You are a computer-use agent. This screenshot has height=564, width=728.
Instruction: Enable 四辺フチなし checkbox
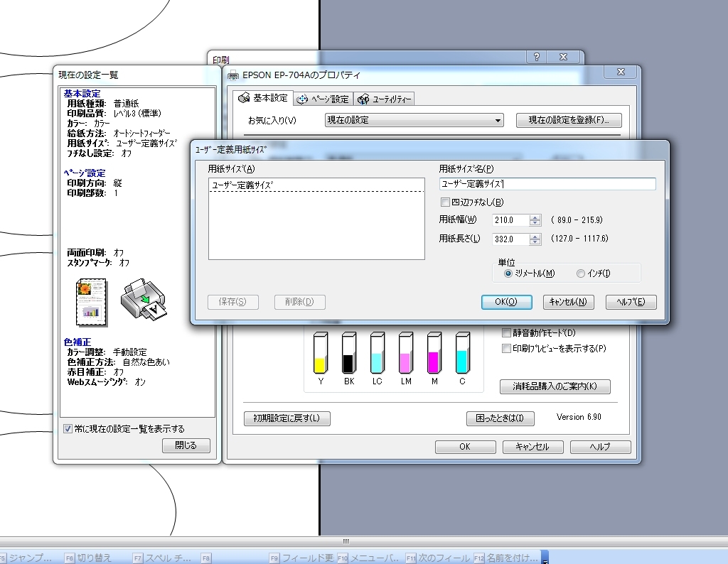tap(445, 202)
